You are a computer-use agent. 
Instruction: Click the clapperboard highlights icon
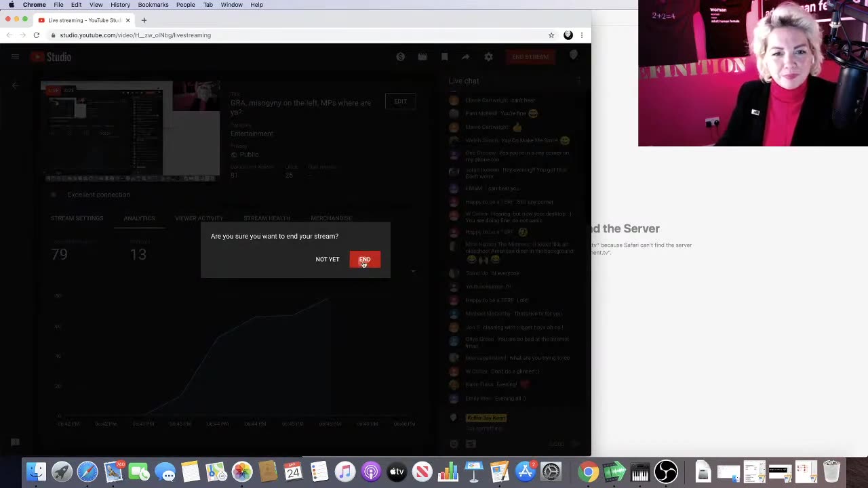[422, 57]
